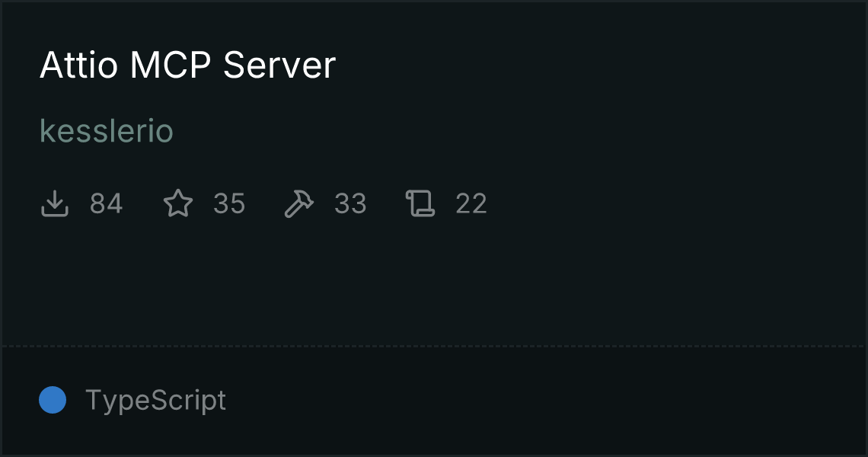Click the word MCP in the title
This screenshot has width=868, height=457.
pyautogui.click(x=171, y=65)
